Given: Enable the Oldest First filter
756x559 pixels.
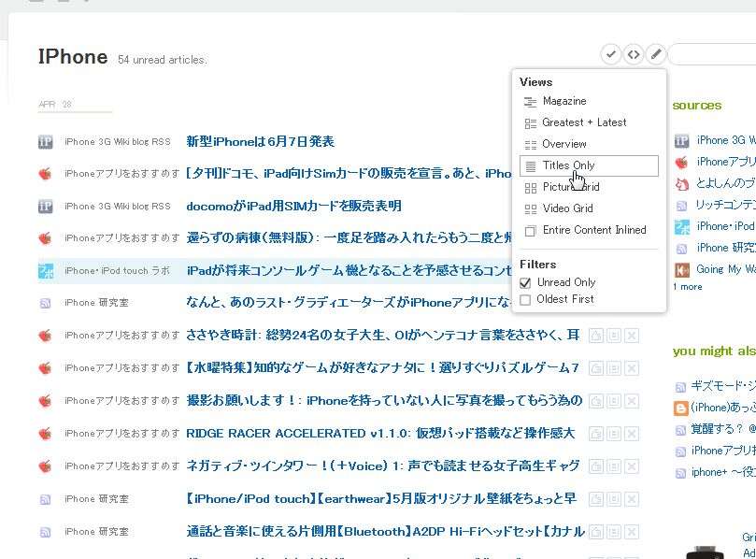Looking at the screenshot, I should 525,299.
